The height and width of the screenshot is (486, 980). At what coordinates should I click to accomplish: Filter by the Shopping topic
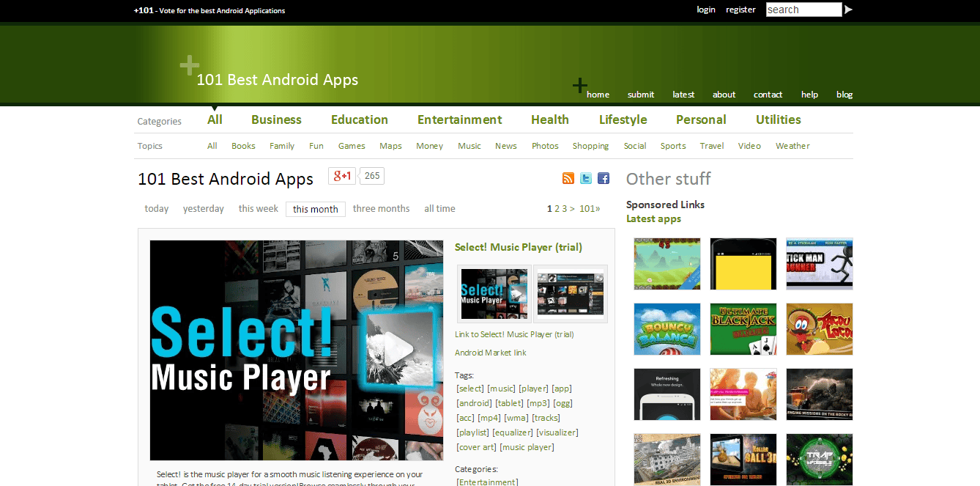pos(590,146)
